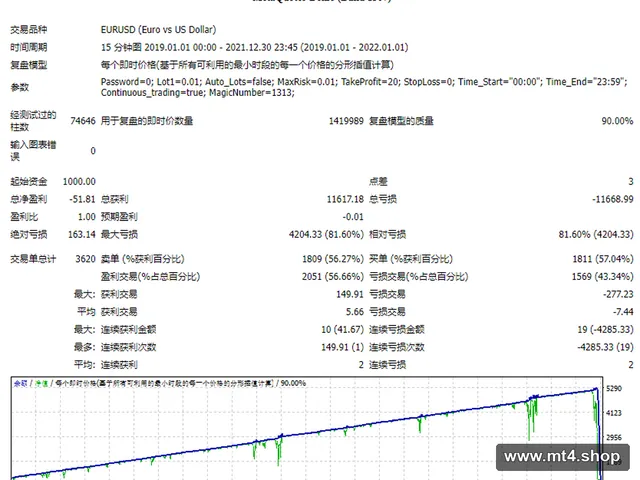The width and height of the screenshot is (640, 480).
Task: Click the value '-4285.33 (19)'
Action: point(605,347)
